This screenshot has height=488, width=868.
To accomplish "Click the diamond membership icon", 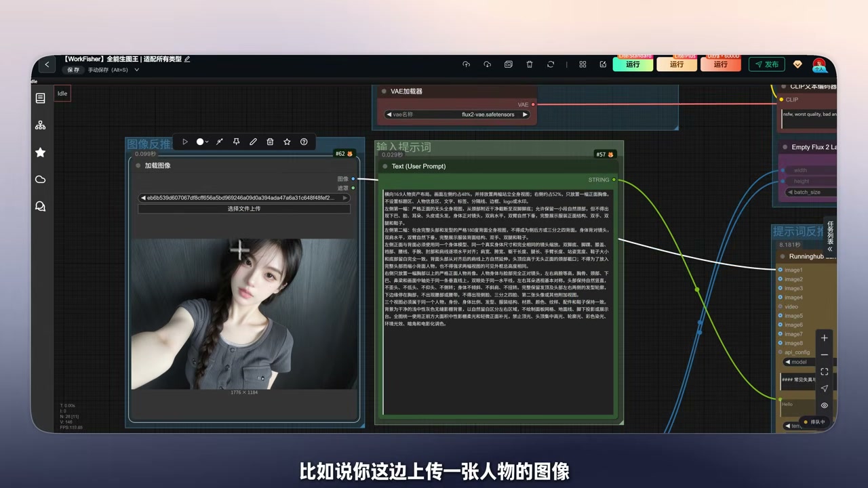I will coord(797,64).
